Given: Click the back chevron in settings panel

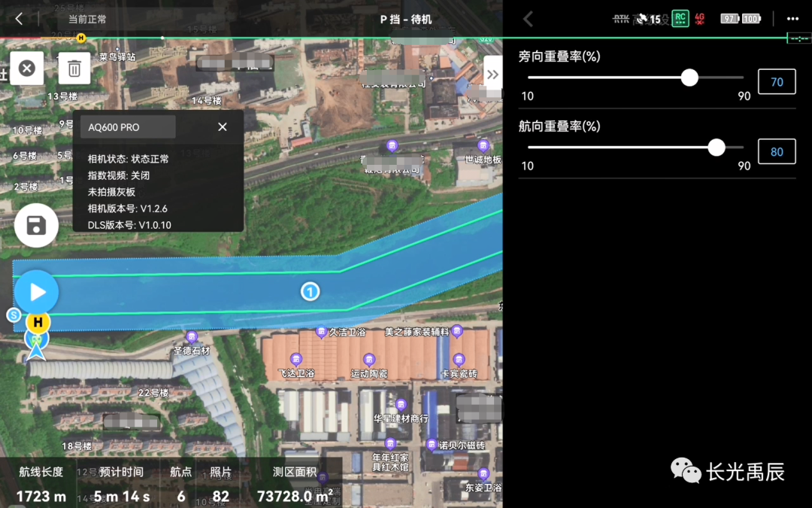Looking at the screenshot, I should [528, 19].
